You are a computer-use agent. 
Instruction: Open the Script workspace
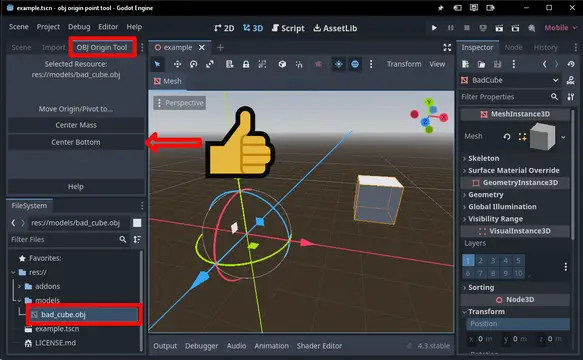tap(288, 28)
